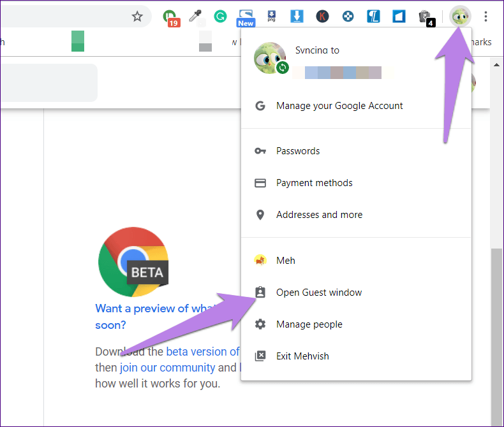504x427 pixels.
Task: Click the page's vertical scrollbar thumb
Action: pos(497,319)
